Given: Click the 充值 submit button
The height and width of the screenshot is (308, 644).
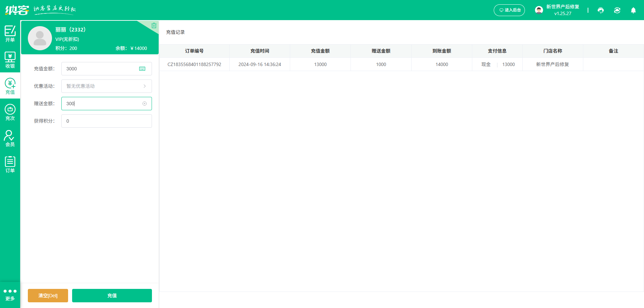Looking at the screenshot, I should (112, 296).
